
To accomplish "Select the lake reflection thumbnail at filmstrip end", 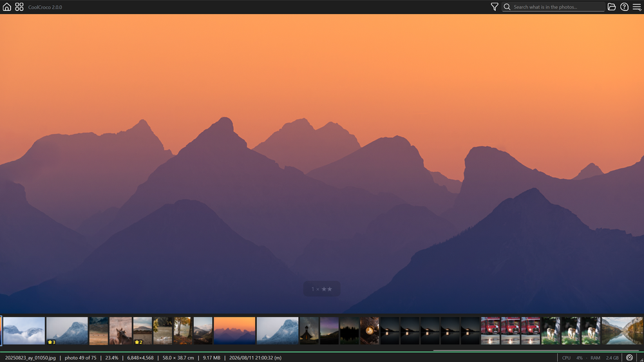I will point(622,330).
